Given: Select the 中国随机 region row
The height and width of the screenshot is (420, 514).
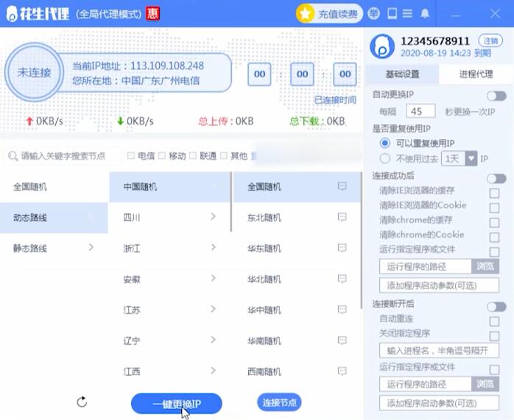Looking at the screenshot, I should pyautogui.click(x=170, y=187).
